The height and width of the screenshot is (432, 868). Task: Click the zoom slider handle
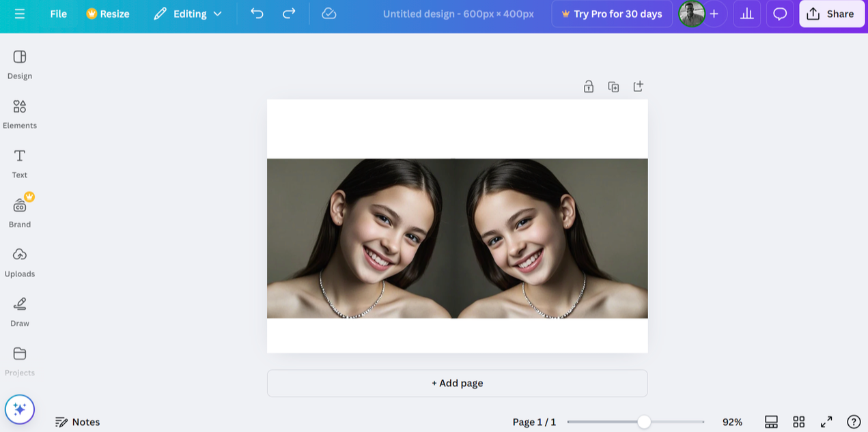coord(644,422)
